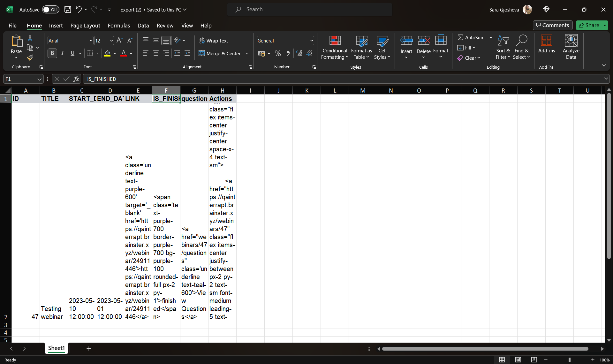613x364 pixels.
Task: Click the Share button
Action: click(x=589, y=25)
